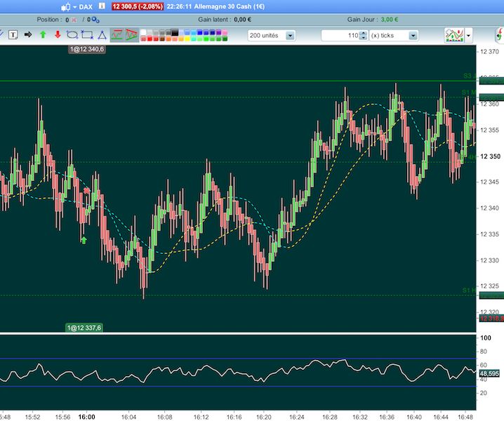
Task: Pick the purple color swatch
Action: tap(218, 32)
